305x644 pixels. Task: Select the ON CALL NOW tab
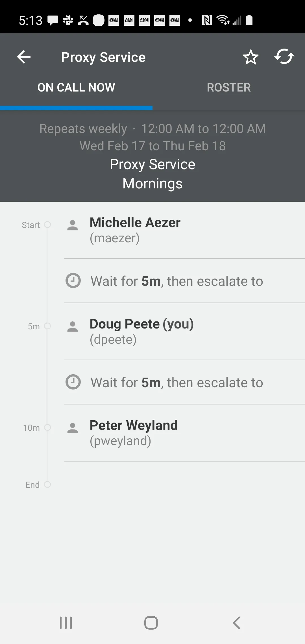76,88
